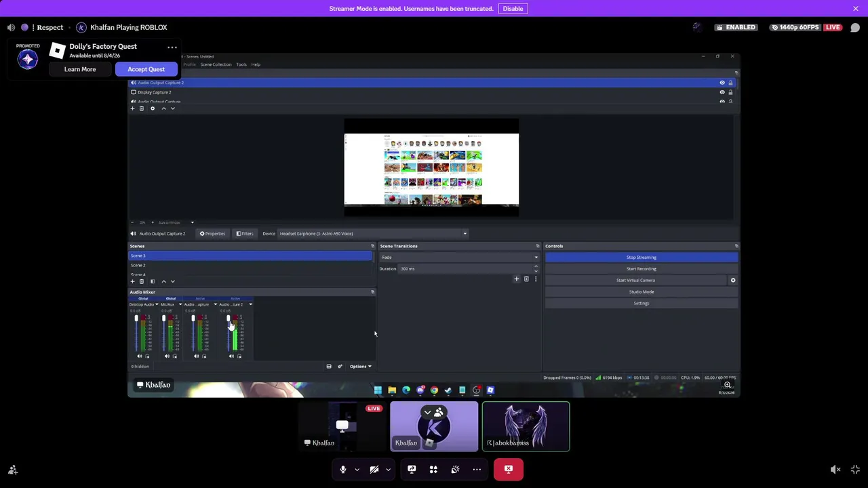Remove selected source with the trash icon

click(x=142, y=108)
